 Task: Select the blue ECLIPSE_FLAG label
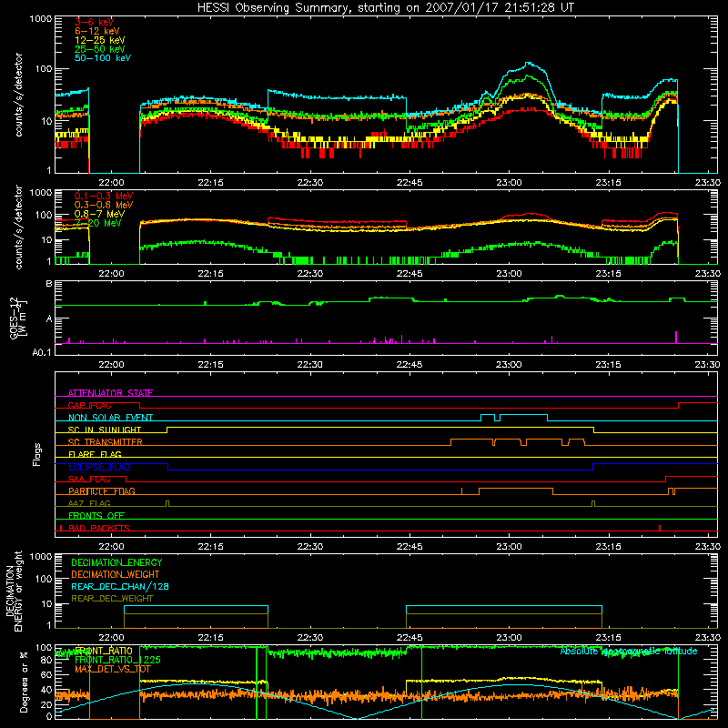99,467
